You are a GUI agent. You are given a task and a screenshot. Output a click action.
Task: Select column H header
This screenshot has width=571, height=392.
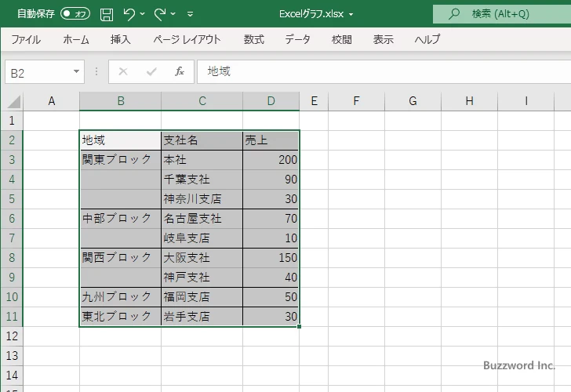coord(469,101)
